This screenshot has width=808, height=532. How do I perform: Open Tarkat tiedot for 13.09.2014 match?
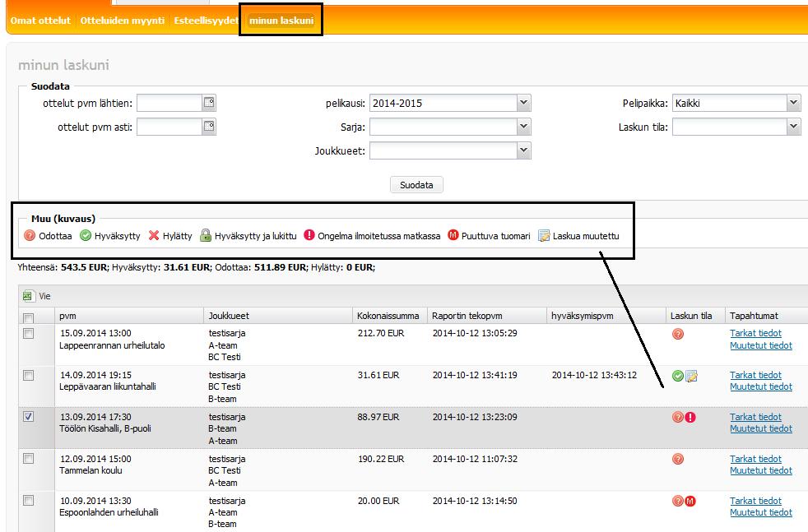click(755, 417)
